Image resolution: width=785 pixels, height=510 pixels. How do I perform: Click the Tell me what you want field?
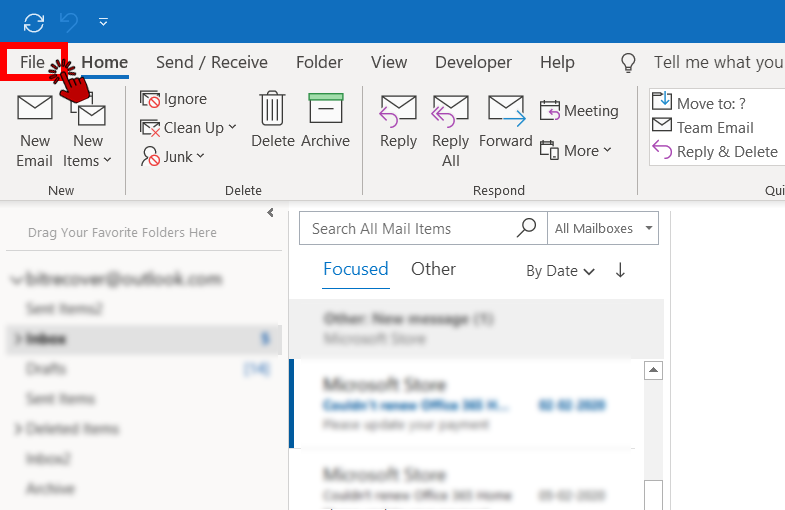tap(718, 62)
